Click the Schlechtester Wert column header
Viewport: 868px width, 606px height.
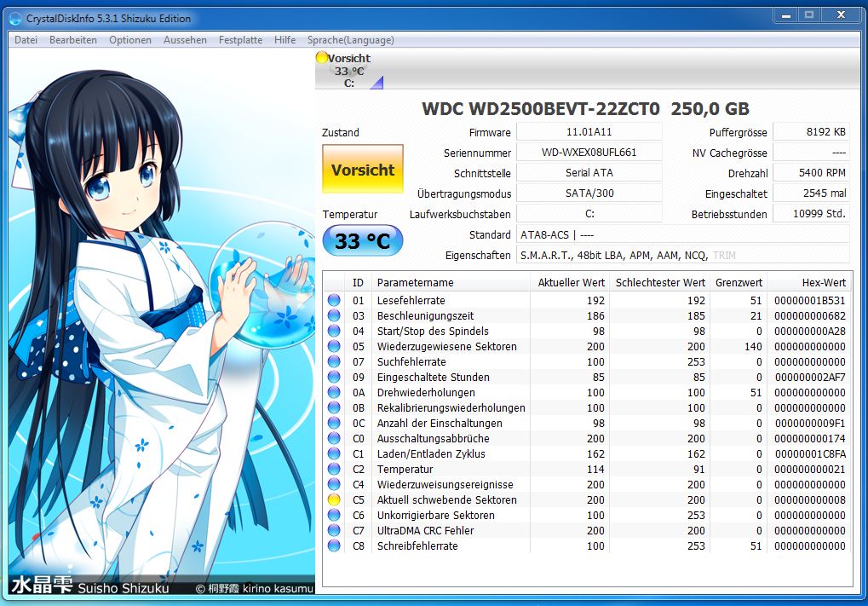click(658, 282)
